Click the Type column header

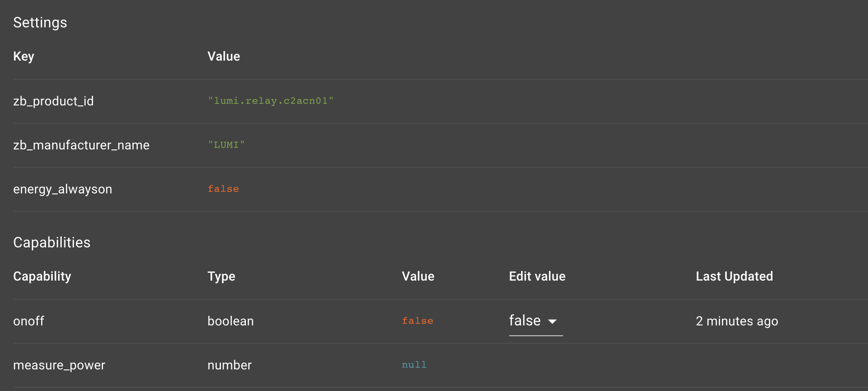[221, 276]
